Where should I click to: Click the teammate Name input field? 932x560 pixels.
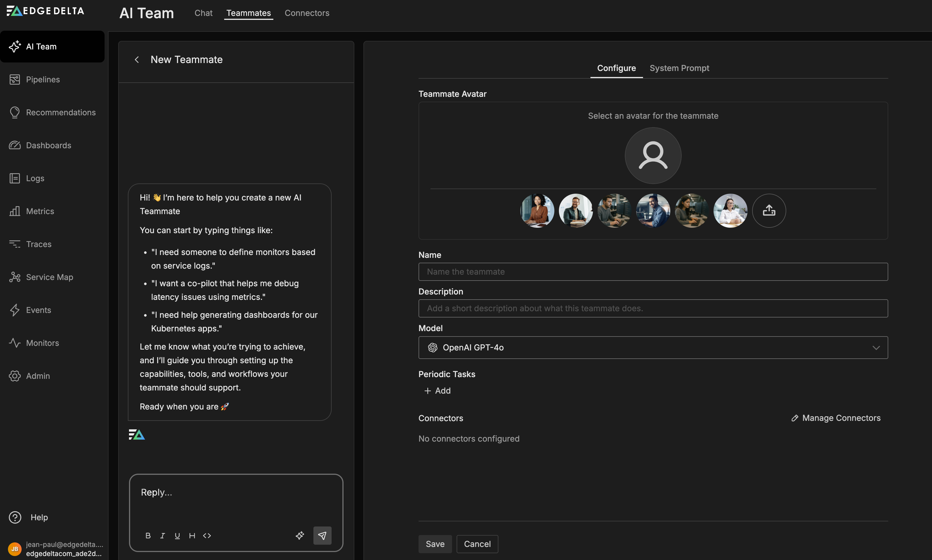click(x=653, y=272)
